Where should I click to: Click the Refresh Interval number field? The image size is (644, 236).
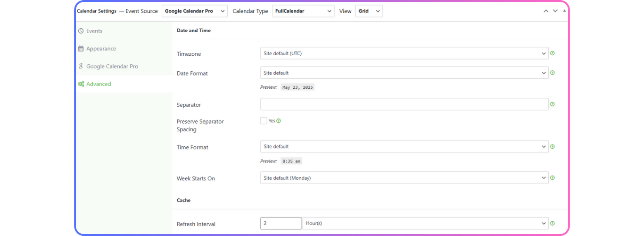click(281, 223)
